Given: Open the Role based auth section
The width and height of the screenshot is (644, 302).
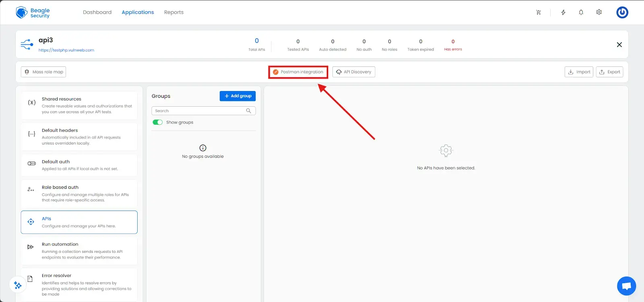Looking at the screenshot, I should click(79, 194).
